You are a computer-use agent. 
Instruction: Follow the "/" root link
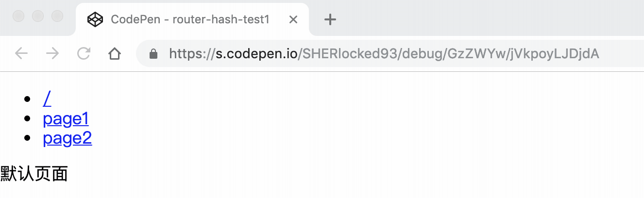click(47, 99)
